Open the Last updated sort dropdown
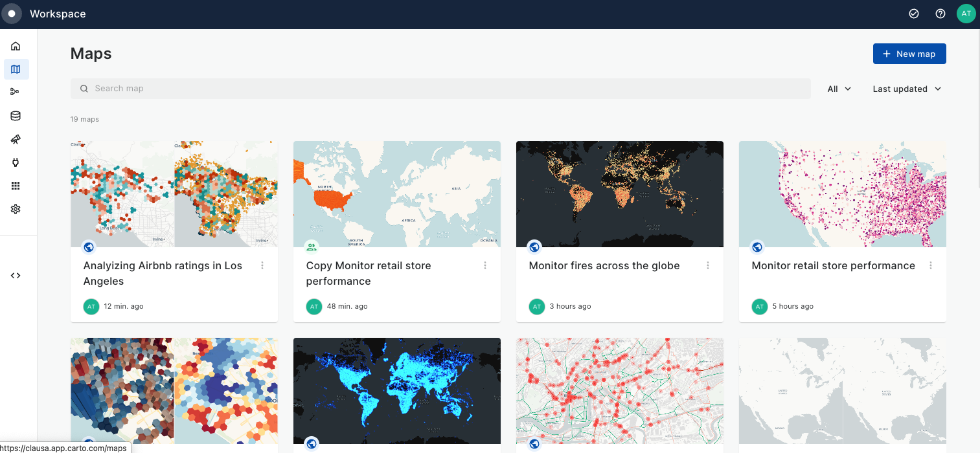 906,89
